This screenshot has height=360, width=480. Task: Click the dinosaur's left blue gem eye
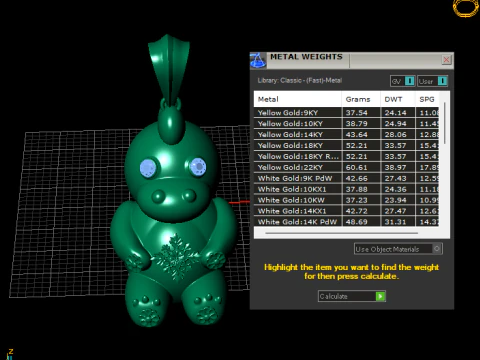coord(148,167)
